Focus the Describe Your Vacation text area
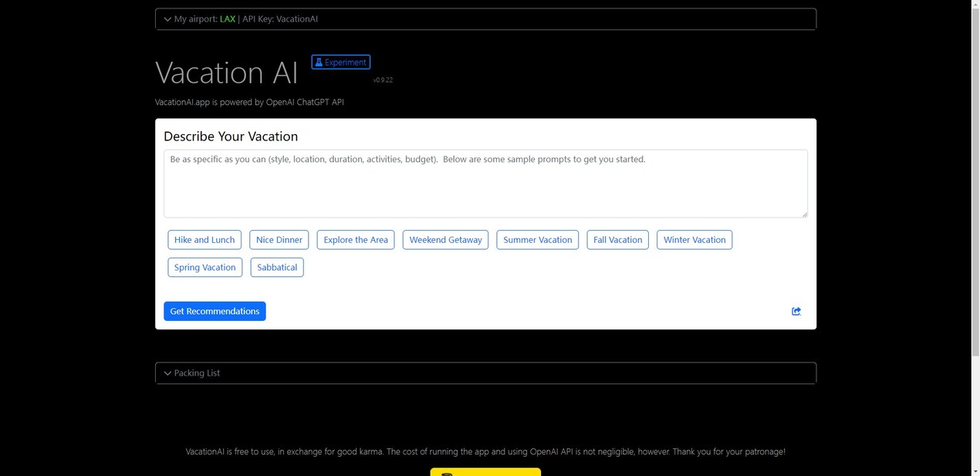The width and height of the screenshot is (980, 476). click(485, 184)
